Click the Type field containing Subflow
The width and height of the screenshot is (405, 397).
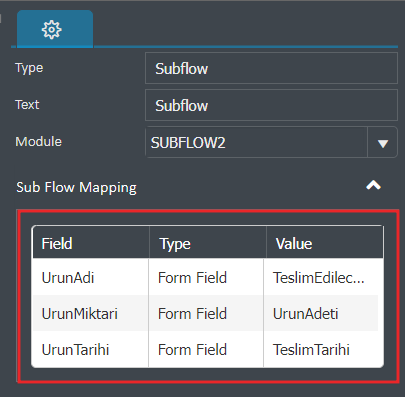271,68
